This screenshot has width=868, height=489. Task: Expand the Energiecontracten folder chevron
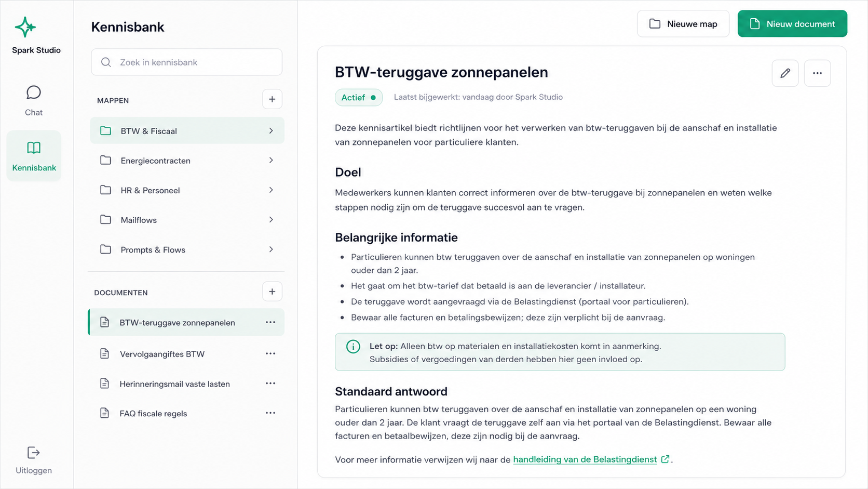click(271, 161)
